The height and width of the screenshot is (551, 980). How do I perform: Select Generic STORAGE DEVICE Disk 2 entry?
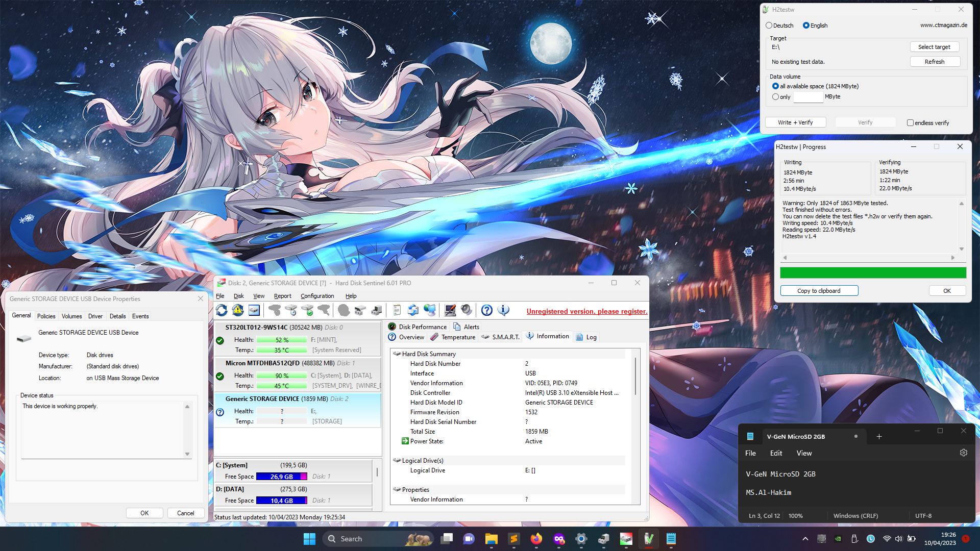click(298, 410)
